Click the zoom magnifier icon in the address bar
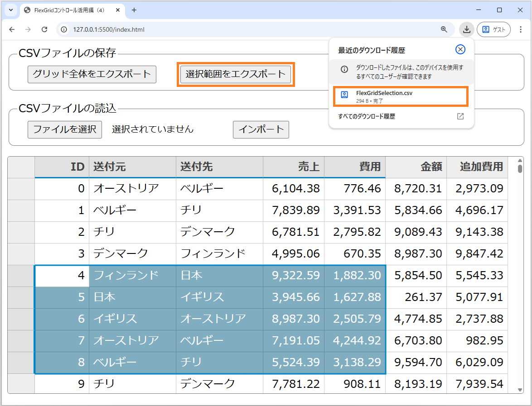The height and width of the screenshot is (406, 532). (x=444, y=29)
